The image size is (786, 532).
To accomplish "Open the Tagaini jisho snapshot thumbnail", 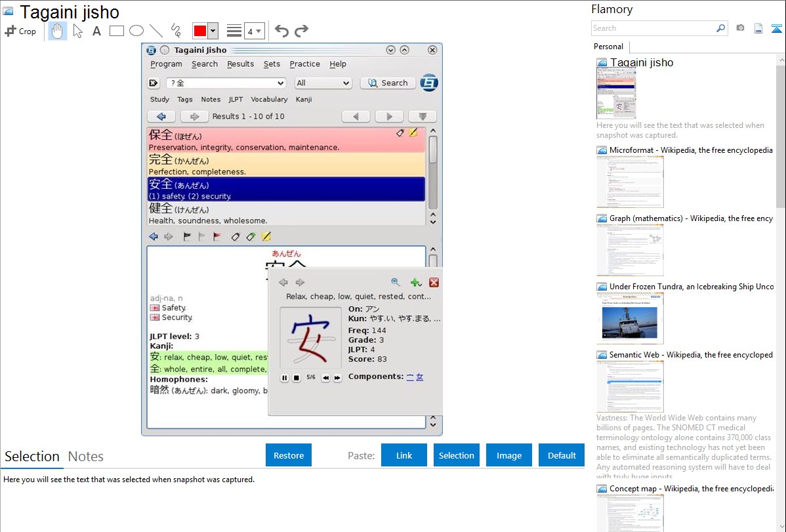I will tap(616, 93).
